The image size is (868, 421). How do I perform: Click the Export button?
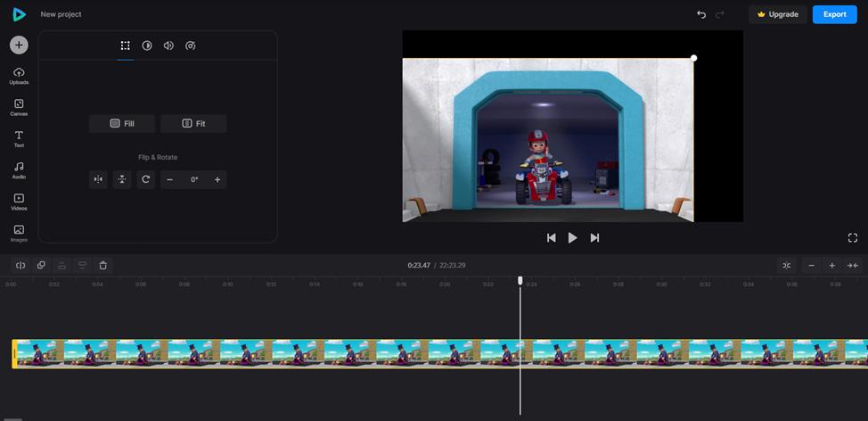[835, 14]
